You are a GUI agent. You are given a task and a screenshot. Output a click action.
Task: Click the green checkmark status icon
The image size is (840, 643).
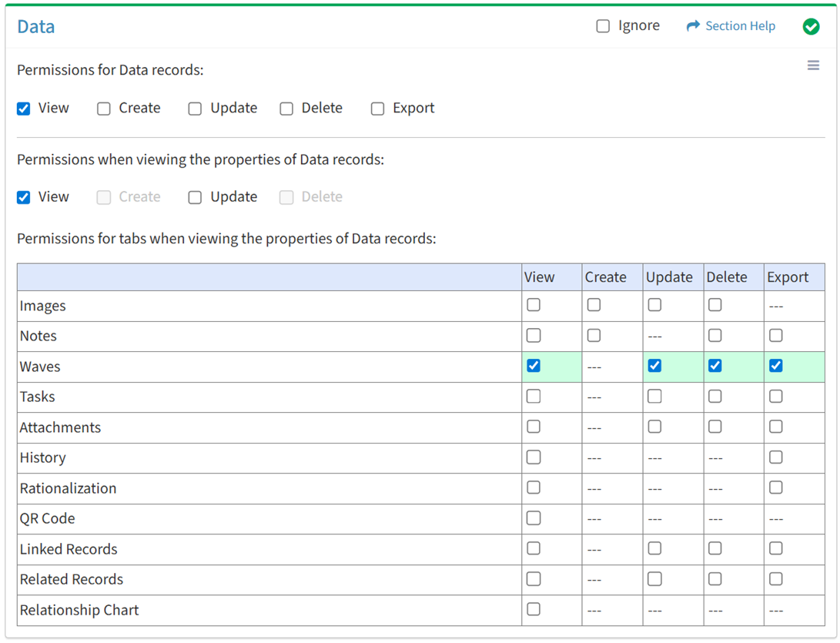(811, 27)
